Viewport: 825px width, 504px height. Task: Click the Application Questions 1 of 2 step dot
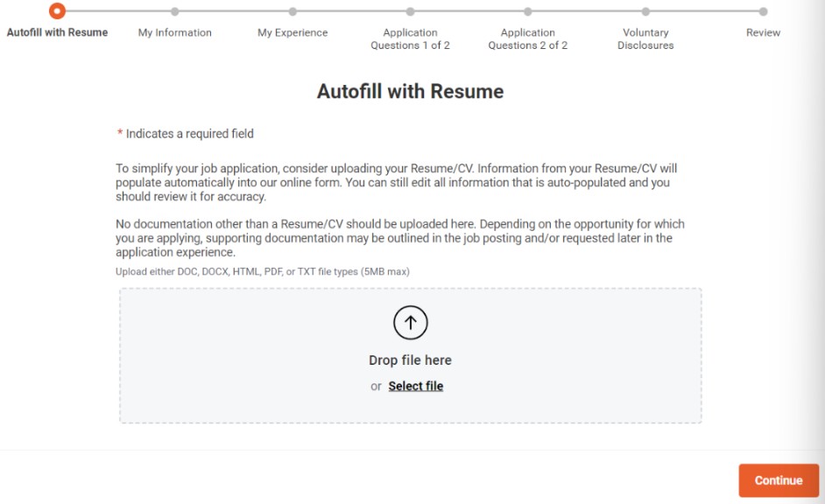[411, 11]
